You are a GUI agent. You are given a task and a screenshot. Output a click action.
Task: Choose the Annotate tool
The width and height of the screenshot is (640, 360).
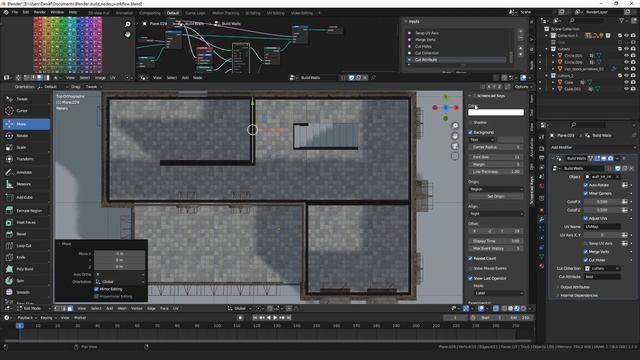click(26, 172)
